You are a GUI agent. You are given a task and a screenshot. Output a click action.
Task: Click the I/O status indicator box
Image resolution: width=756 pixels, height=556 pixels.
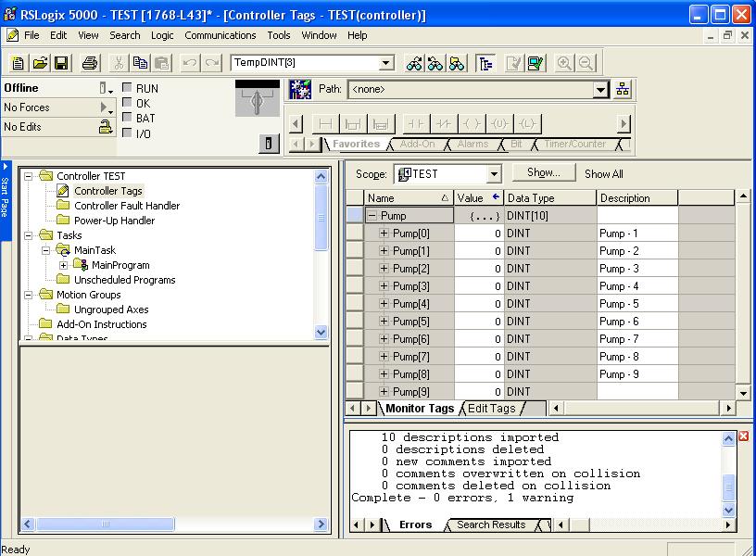tap(127, 133)
